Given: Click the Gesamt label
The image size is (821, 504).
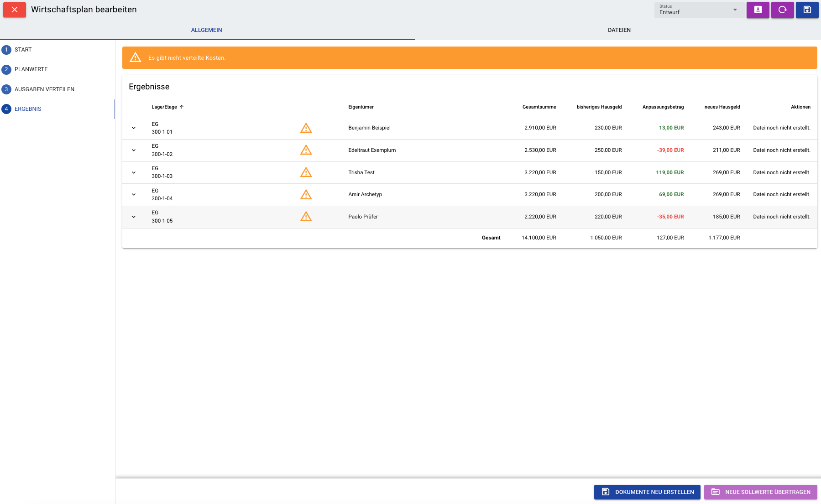Looking at the screenshot, I should tap(491, 238).
